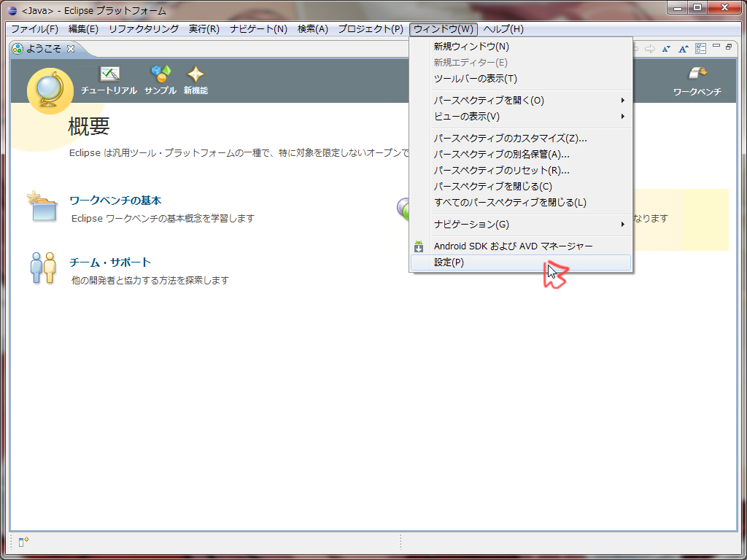Follow the チーム・サポート link
747x560 pixels.
click(x=110, y=262)
